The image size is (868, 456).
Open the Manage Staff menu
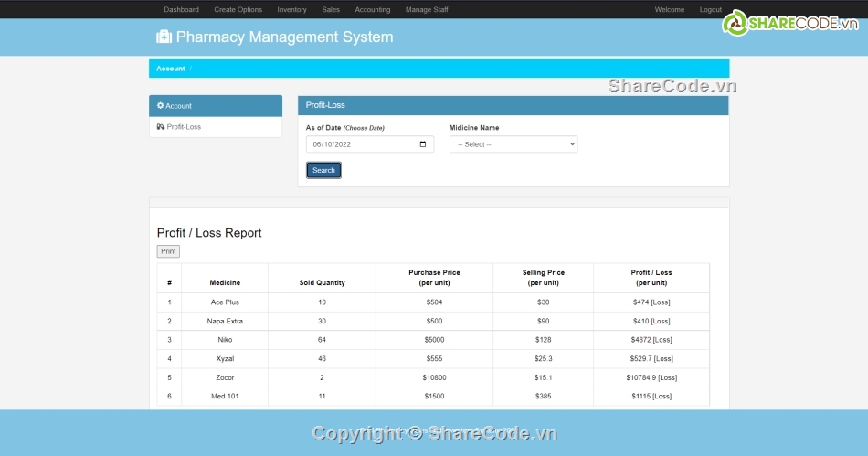pos(427,10)
